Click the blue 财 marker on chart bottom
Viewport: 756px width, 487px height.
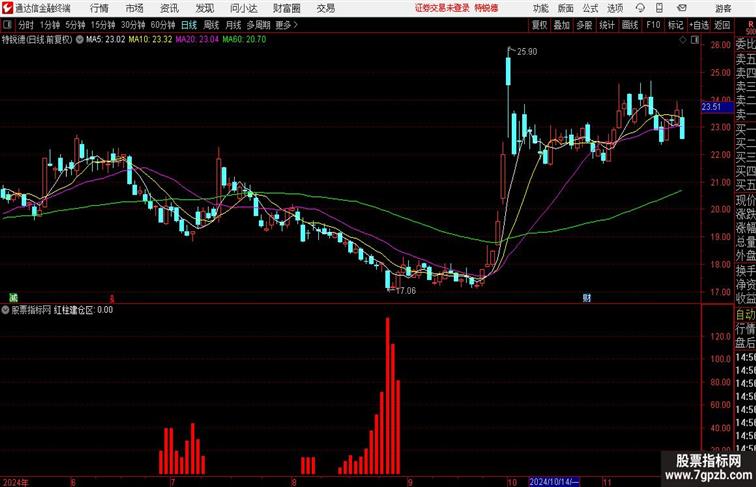[586, 298]
